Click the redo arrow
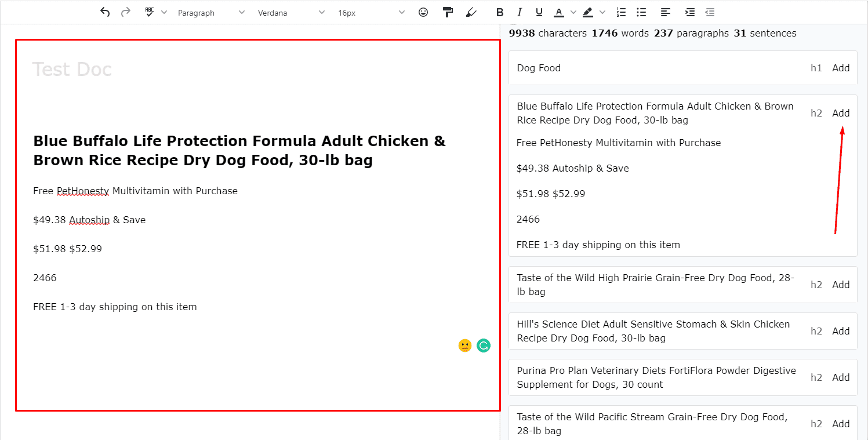 pos(125,12)
